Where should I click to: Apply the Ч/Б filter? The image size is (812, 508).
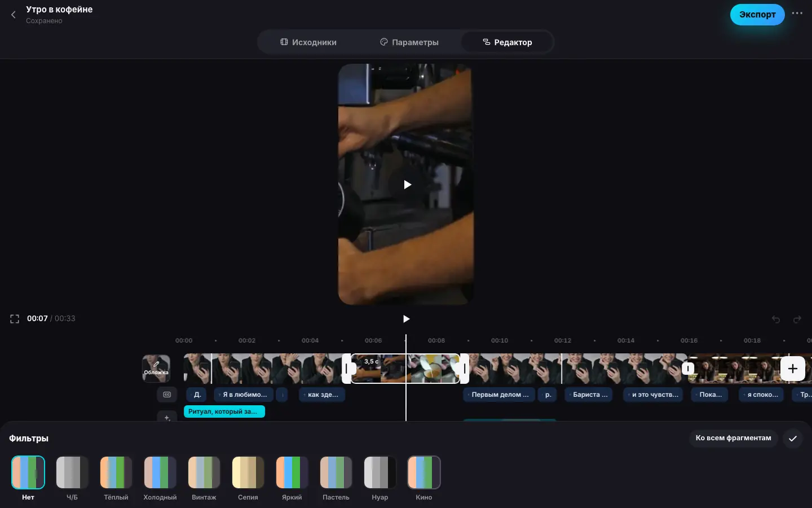pos(72,472)
